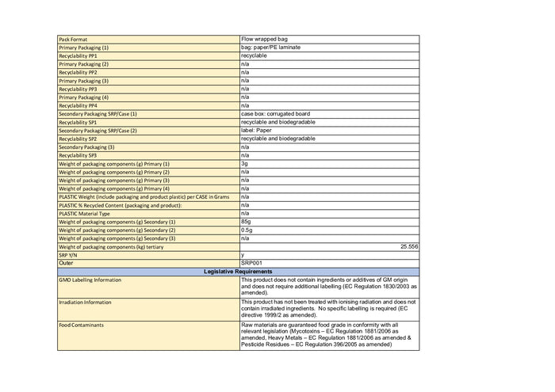Click the 'Legislative Requirements' section header

[x=238, y=272]
